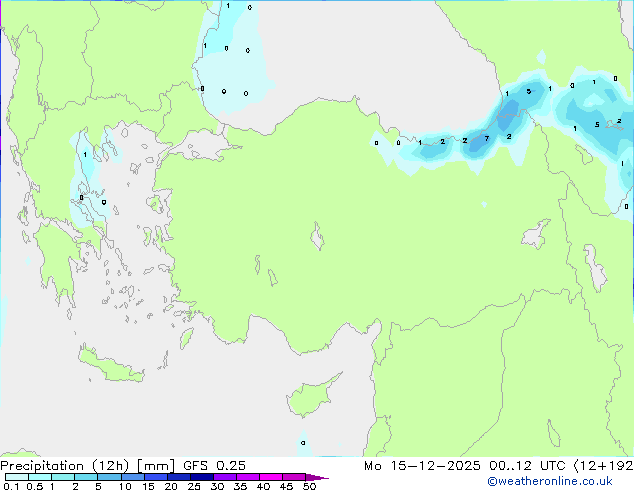
Task: Click the '25' legend scale label
Action: click(194, 486)
